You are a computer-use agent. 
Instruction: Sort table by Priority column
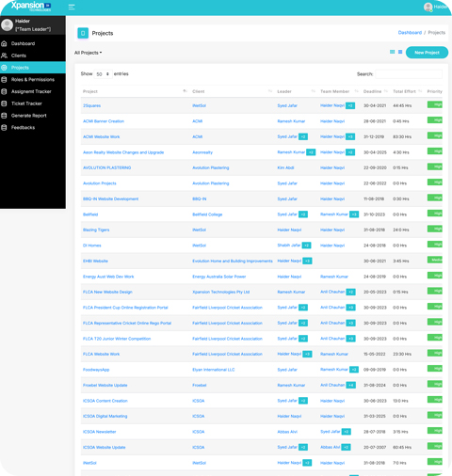coord(434,91)
